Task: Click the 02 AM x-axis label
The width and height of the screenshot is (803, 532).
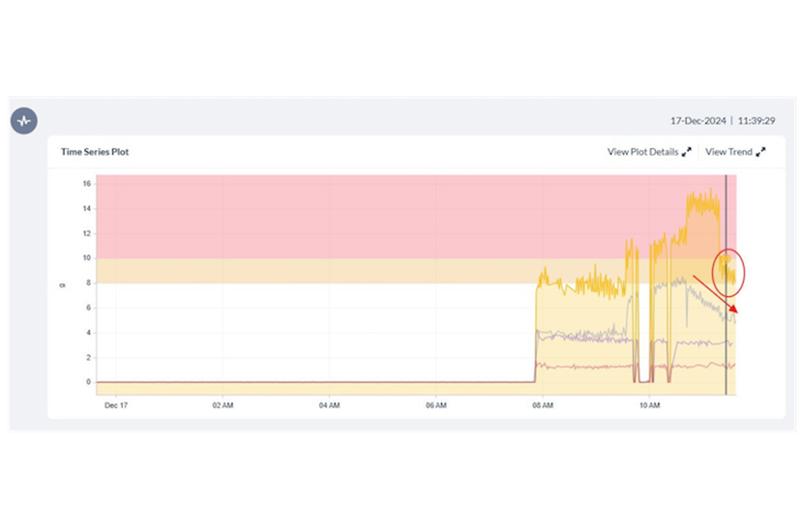Action: tap(223, 405)
